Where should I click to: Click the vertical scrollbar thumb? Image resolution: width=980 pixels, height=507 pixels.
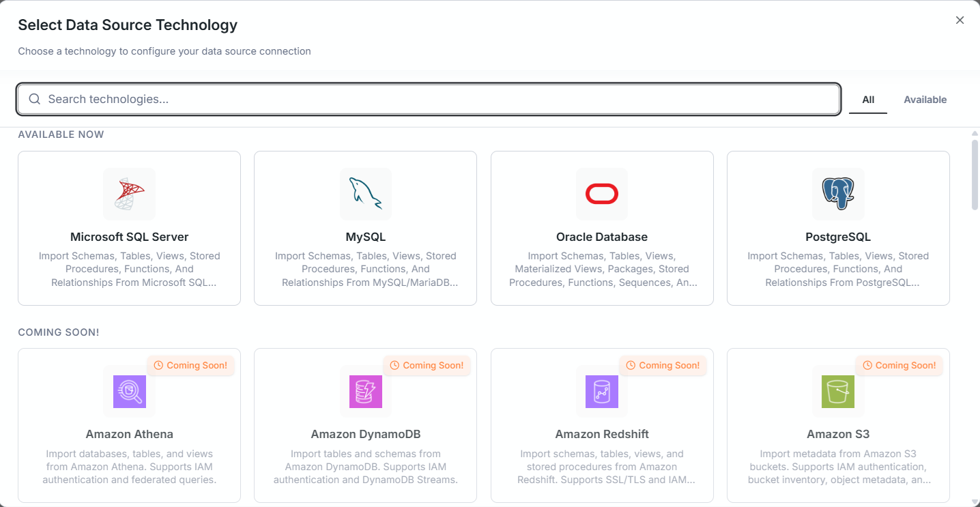pos(975,174)
